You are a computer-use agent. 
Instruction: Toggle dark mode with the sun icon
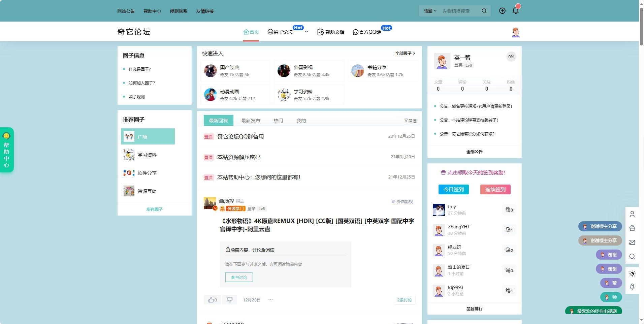point(632,274)
